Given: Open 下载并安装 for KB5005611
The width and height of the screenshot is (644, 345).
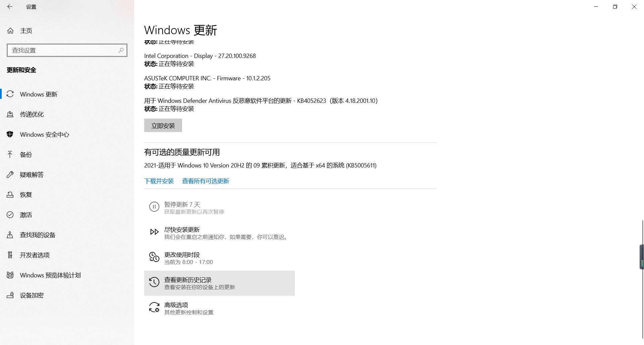Looking at the screenshot, I should click(x=159, y=181).
